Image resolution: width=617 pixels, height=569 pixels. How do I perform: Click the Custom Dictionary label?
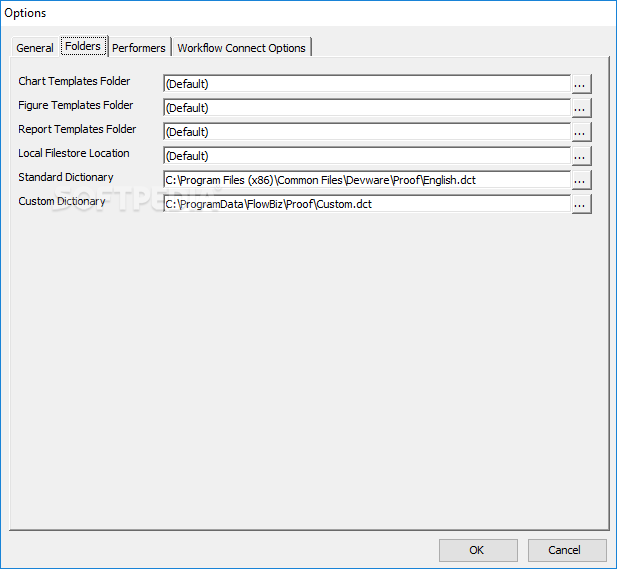[x=62, y=201]
